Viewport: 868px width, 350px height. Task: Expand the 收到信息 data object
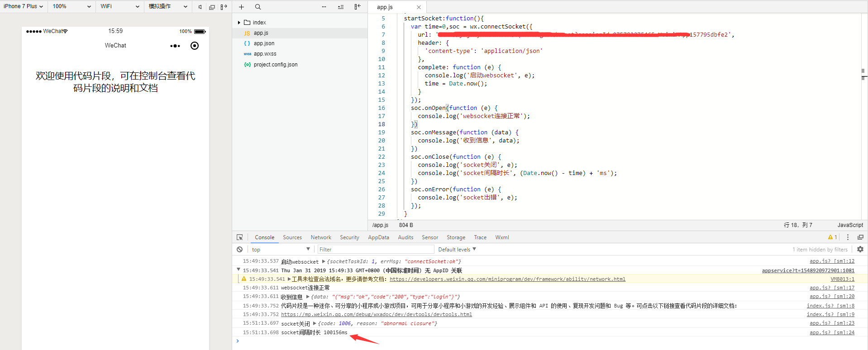(x=308, y=297)
